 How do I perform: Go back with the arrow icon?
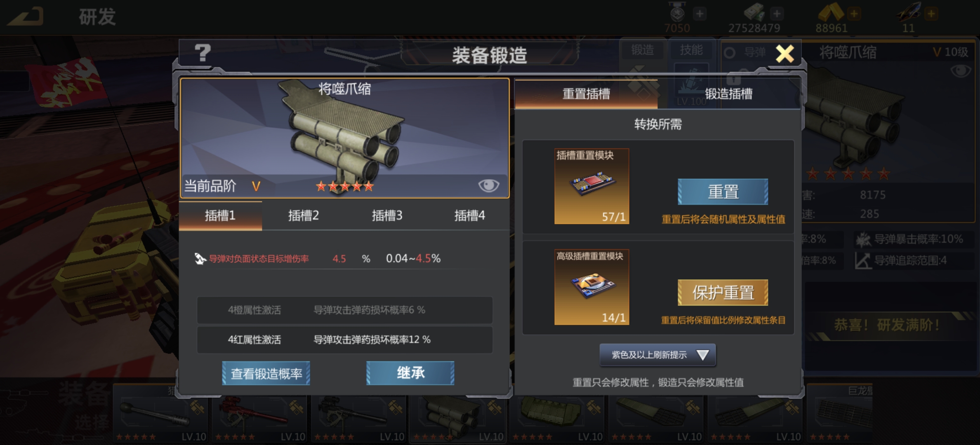click(26, 16)
